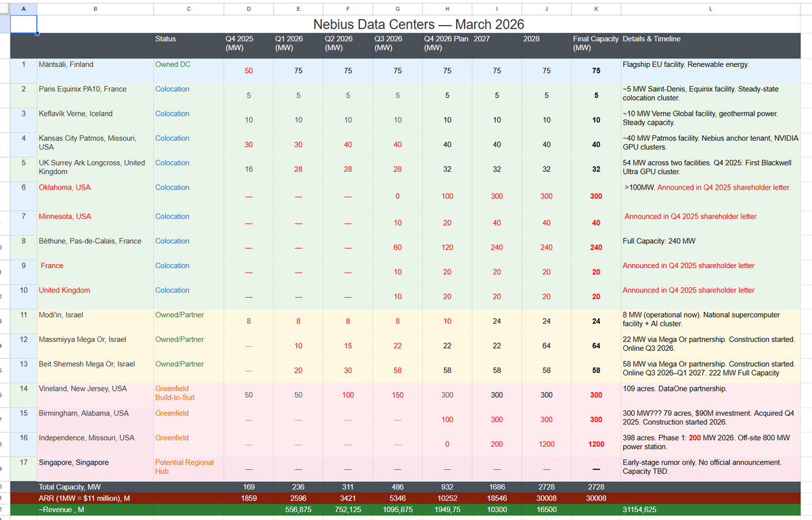Screen dimensions: 812x520
Task: Select 'Birmingham, Alabama, USA' cell
Action: coord(95,420)
